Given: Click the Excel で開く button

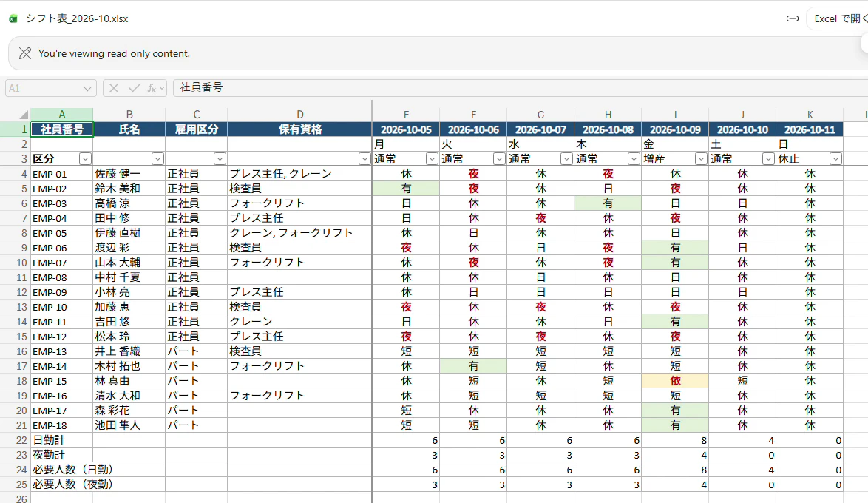Looking at the screenshot, I should pos(838,18).
